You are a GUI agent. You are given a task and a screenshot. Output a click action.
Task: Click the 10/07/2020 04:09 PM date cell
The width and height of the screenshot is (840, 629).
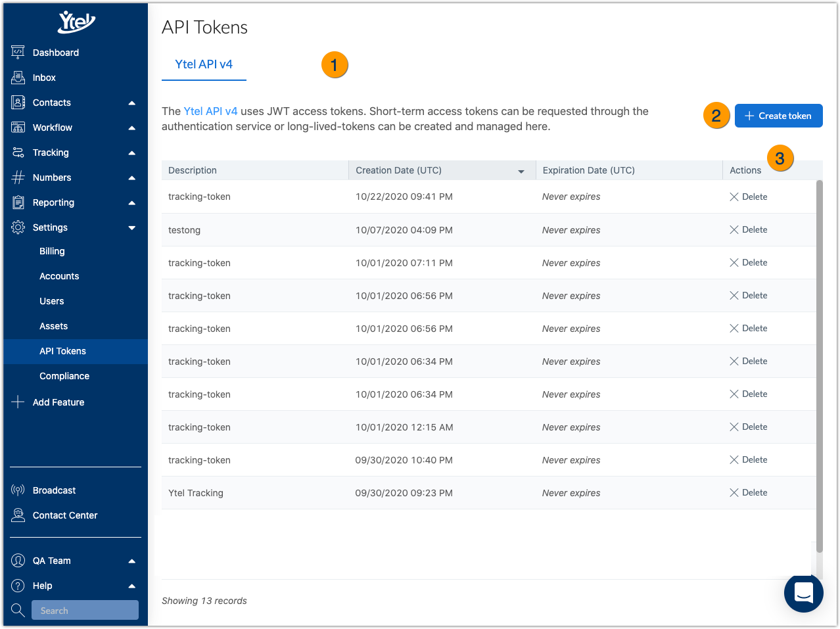click(x=442, y=230)
